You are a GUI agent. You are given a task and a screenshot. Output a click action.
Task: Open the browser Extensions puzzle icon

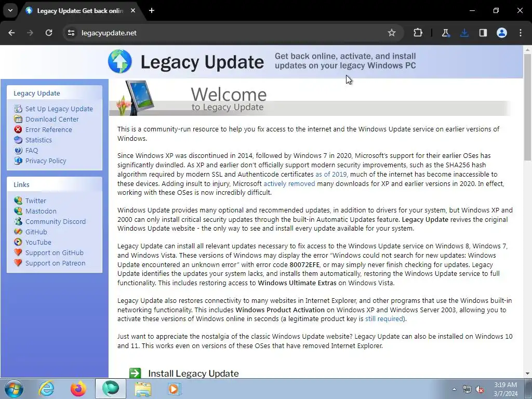click(418, 33)
